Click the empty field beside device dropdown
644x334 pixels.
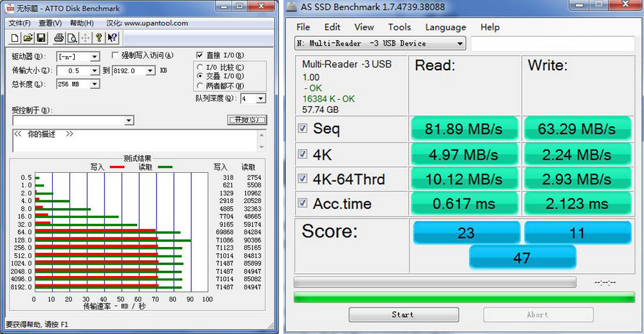(x=553, y=44)
